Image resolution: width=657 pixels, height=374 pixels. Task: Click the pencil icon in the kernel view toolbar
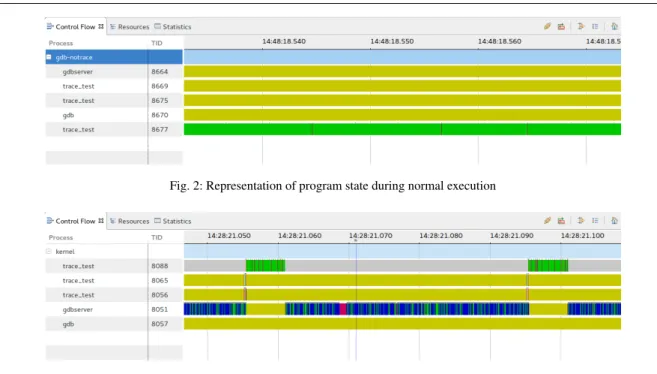[547, 221]
